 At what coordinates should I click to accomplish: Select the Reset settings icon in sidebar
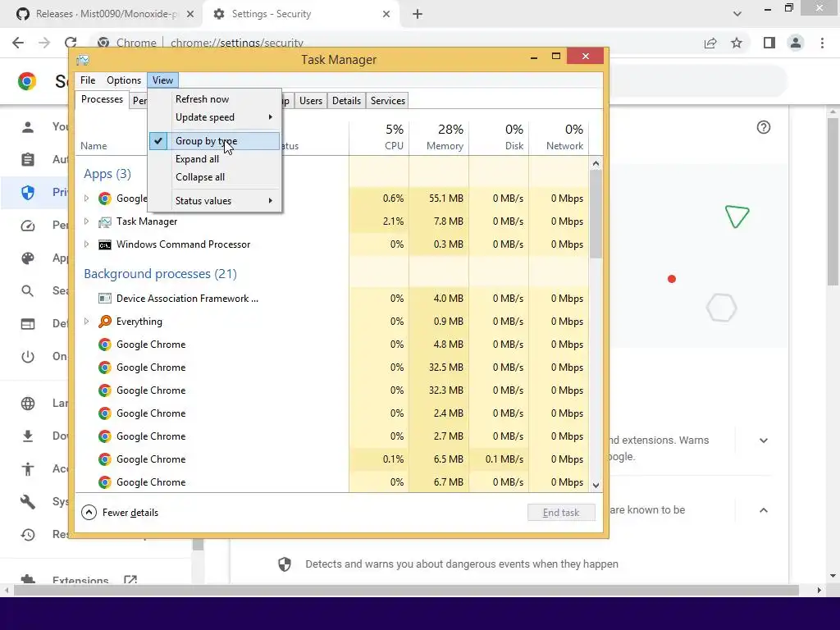pyautogui.click(x=28, y=534)
